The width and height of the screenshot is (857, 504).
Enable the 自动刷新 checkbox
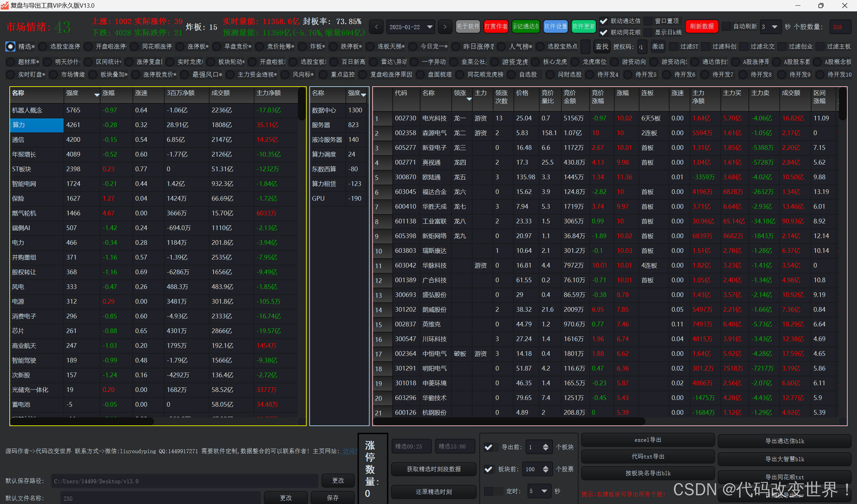pos(726,26)
